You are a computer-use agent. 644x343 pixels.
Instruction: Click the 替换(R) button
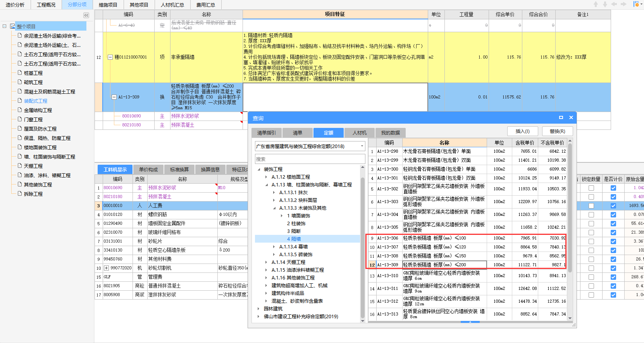(x=557, y=131)
